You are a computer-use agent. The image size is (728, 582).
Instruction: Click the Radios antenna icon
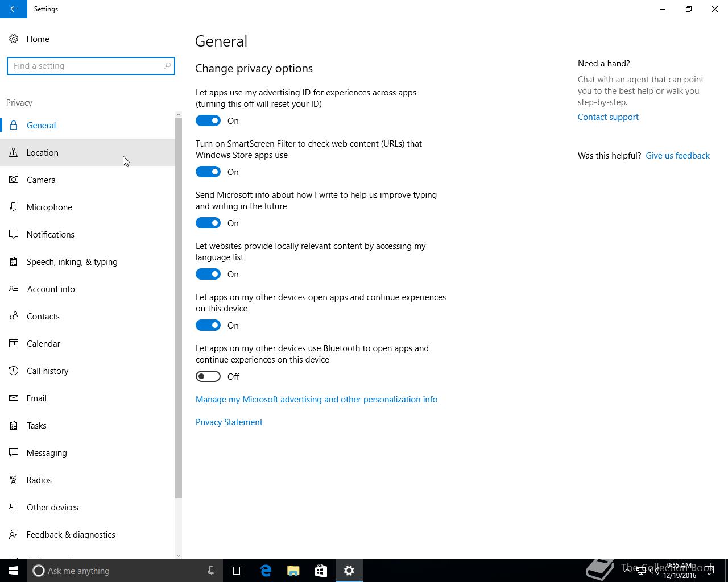pos(14,480)
